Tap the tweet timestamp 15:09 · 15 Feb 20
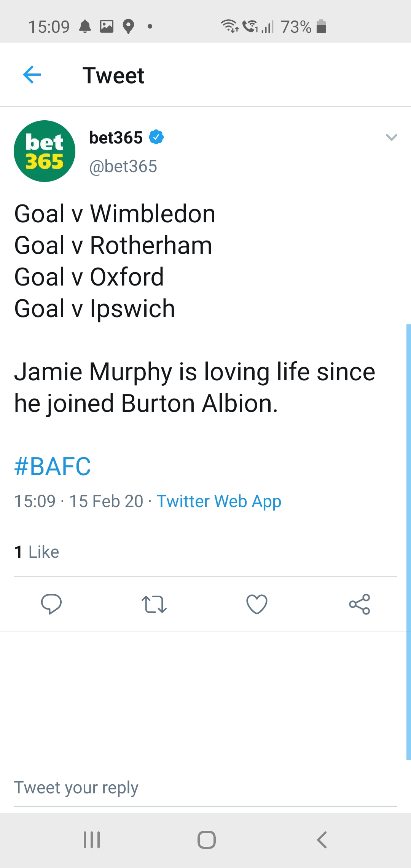The image size is (411, 868). click(78, 501)
